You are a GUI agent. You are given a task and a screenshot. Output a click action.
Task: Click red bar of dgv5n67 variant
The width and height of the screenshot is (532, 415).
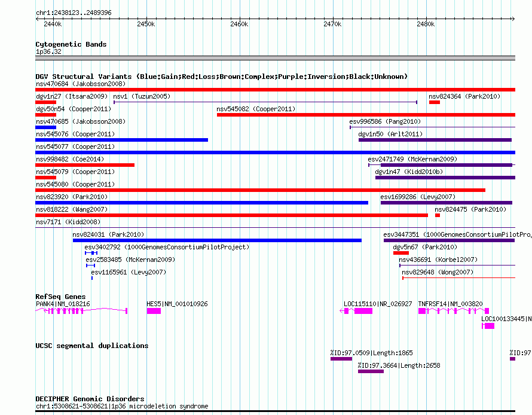click(x=401, y=253)
